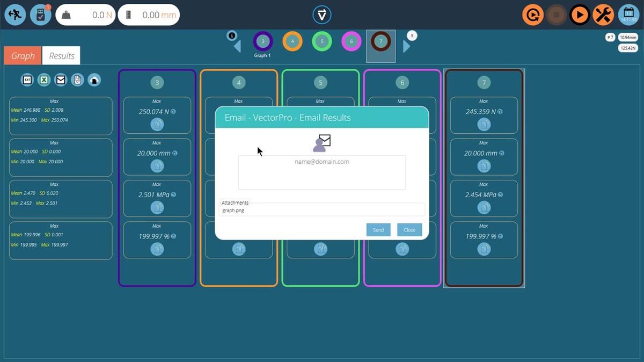Click the orange restart test icon

pos(532,15)
